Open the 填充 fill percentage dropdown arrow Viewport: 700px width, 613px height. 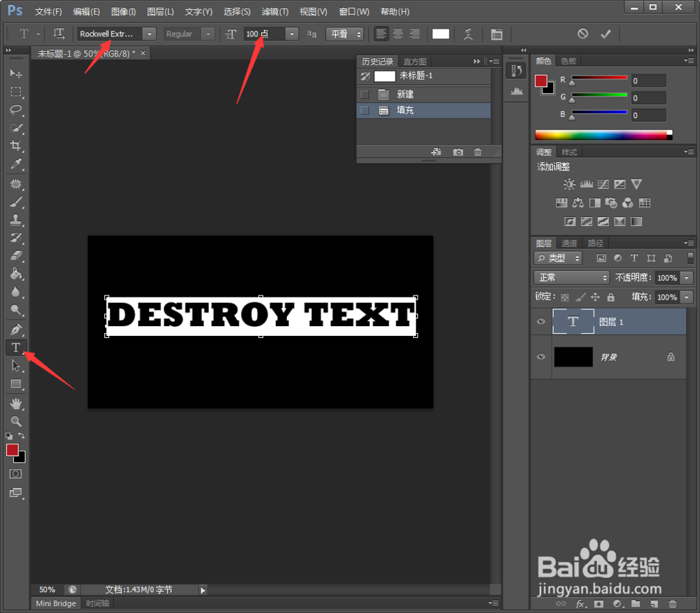(x=687, y=297)
